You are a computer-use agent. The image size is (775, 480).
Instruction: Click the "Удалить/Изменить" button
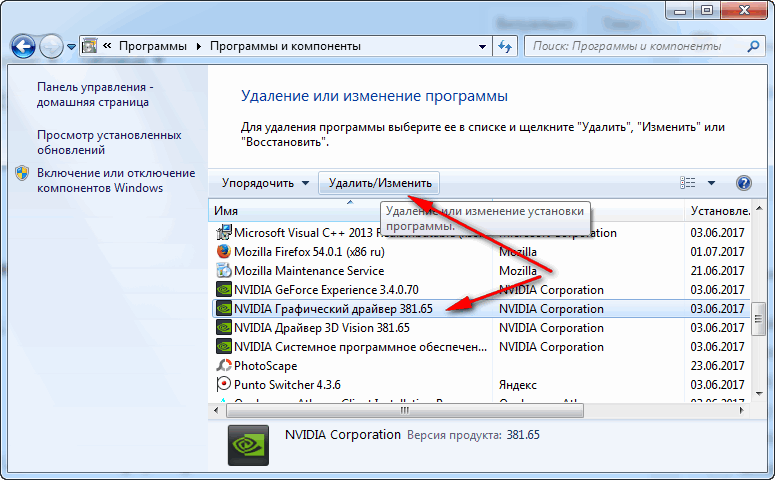[380, 183]
